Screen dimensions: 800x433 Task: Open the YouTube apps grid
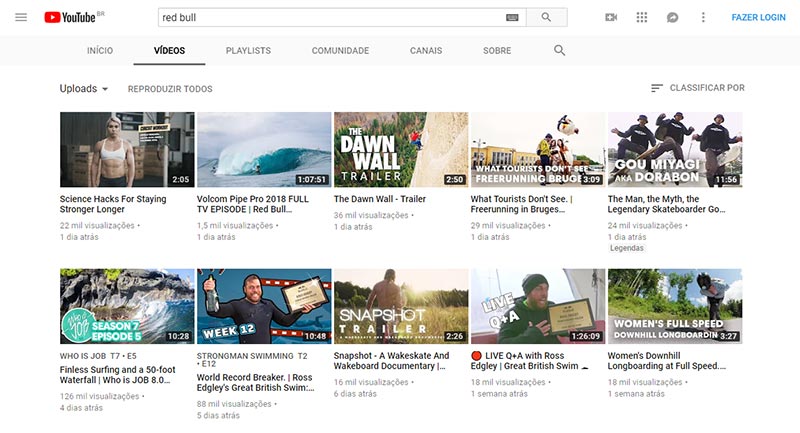click(642, 17)
